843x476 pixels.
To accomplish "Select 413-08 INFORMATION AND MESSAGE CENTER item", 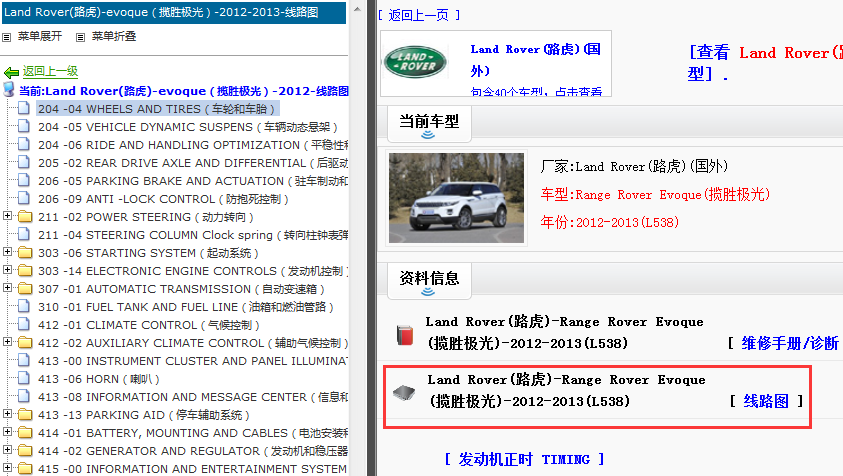I will pyautogui.click(x=192, y=397).
